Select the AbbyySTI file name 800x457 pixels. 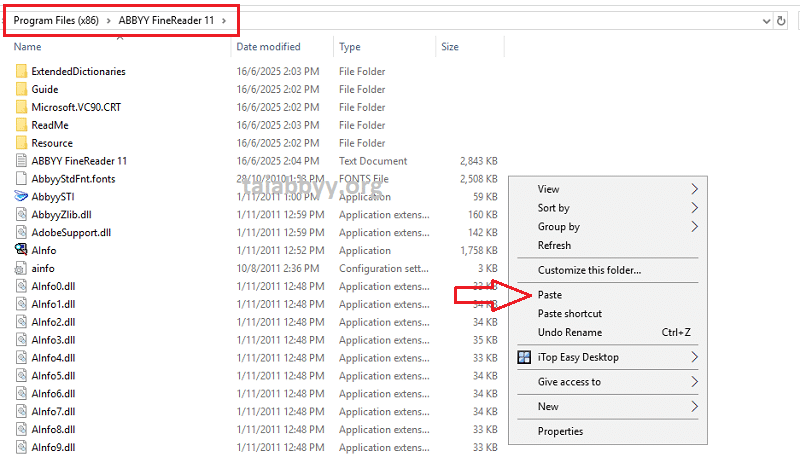point(53,196)
